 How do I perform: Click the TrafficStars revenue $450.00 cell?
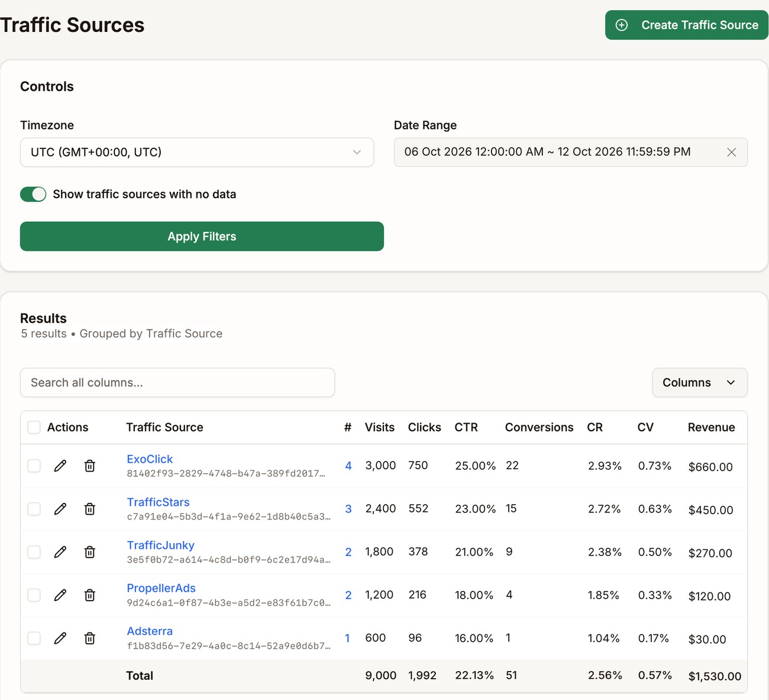[710, 510]
